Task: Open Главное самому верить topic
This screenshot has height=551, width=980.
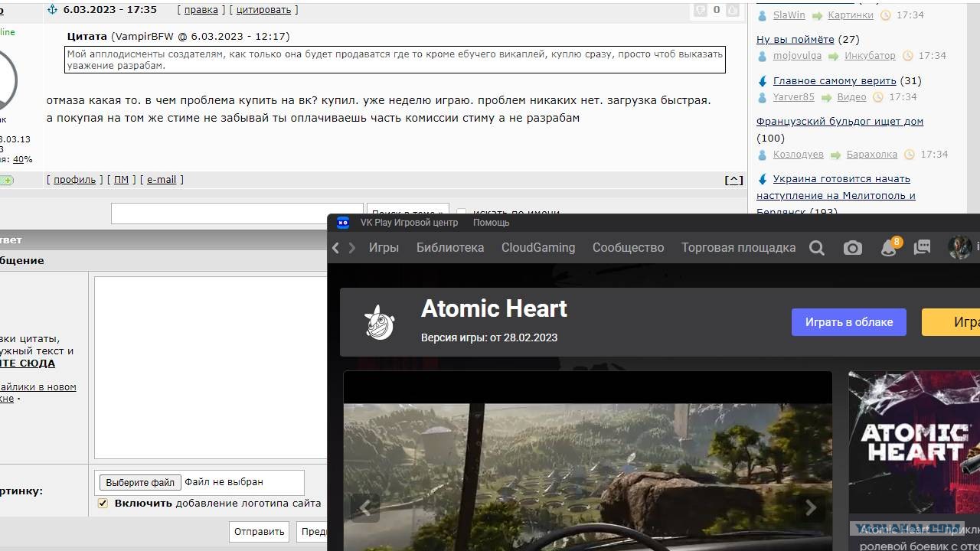Action: click(x=835, y=81)
